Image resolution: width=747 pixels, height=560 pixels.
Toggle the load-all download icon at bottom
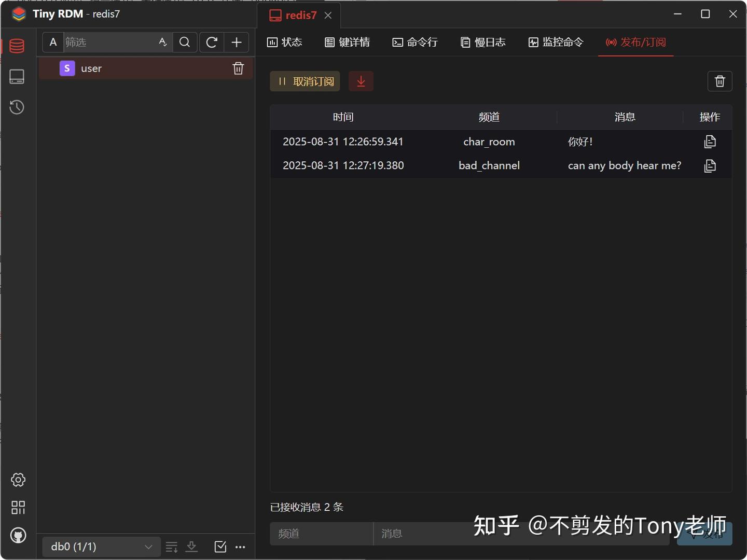tap(192, 547)
